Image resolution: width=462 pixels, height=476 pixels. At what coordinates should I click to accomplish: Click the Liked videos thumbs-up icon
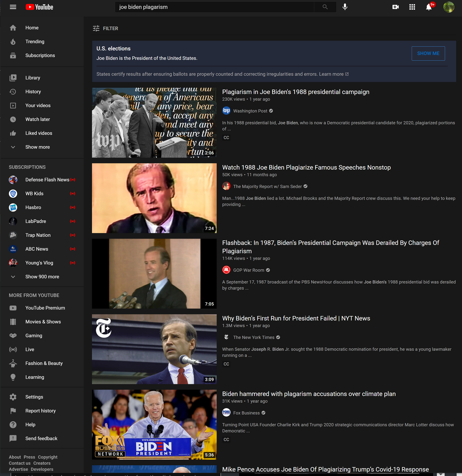(x=13, y=133)
